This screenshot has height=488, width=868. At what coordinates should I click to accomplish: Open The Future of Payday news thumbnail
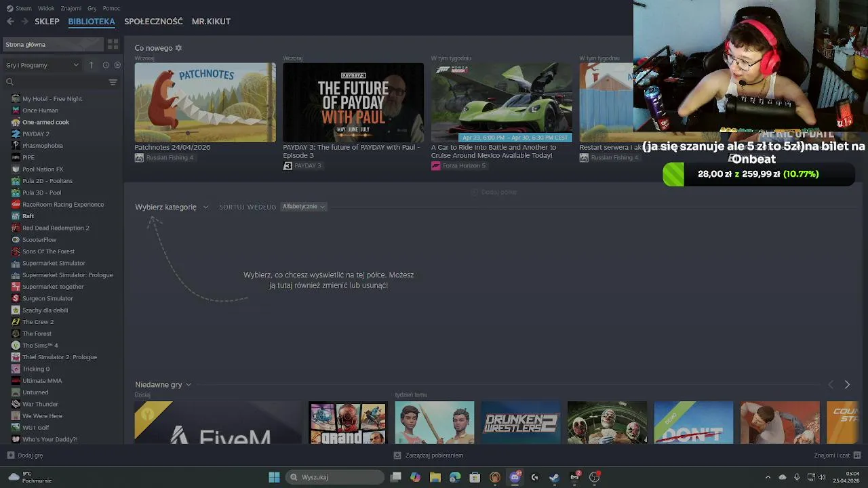[353, 102]
